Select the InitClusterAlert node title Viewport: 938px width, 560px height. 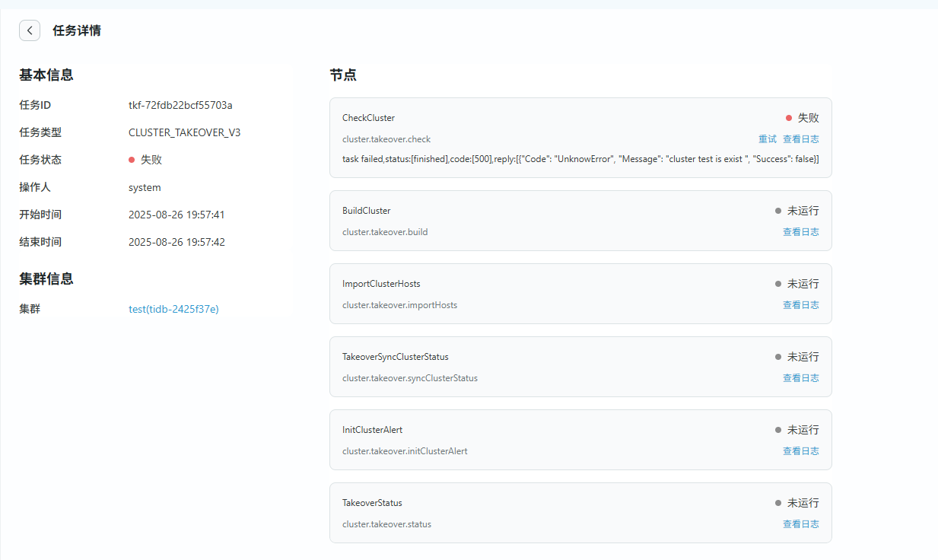372,430
